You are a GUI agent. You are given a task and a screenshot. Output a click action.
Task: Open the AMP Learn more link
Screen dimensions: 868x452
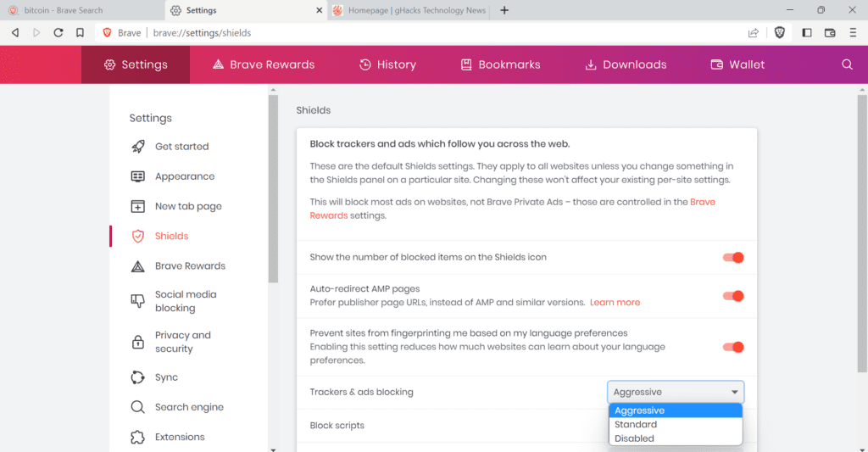pyautogui.click(x=615, y=303)
